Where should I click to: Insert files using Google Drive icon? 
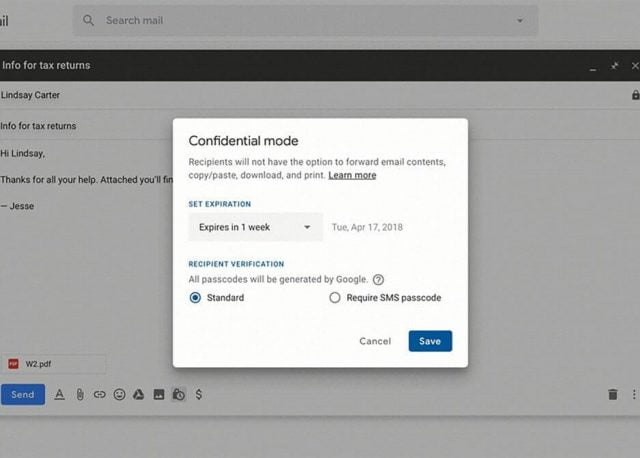tap(139, 395)
